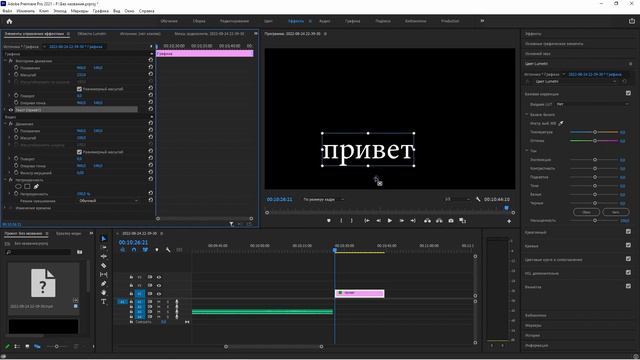Toggle Creative section checkbox in Lumetri
The image size is (640, 360).
[628, 231]
